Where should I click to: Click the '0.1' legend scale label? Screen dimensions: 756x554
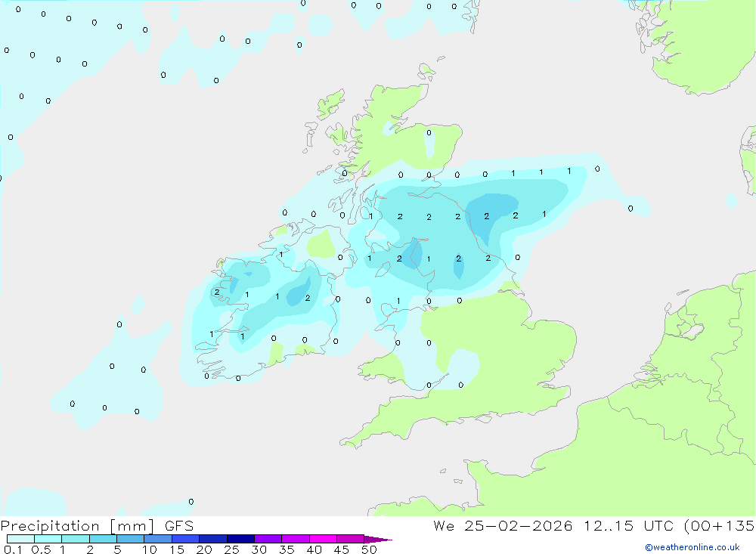(x=13, y=549)
